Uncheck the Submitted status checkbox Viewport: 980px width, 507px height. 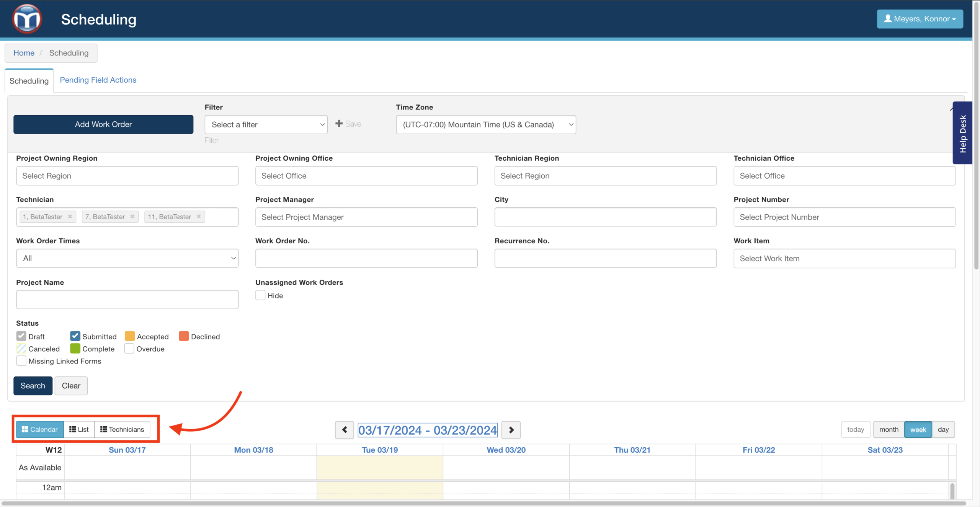(75, 336)
